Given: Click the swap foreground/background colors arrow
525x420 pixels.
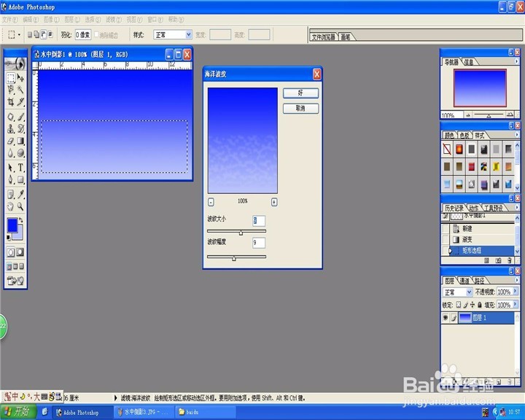Looking at the screenshot, I should coord(20,219).
